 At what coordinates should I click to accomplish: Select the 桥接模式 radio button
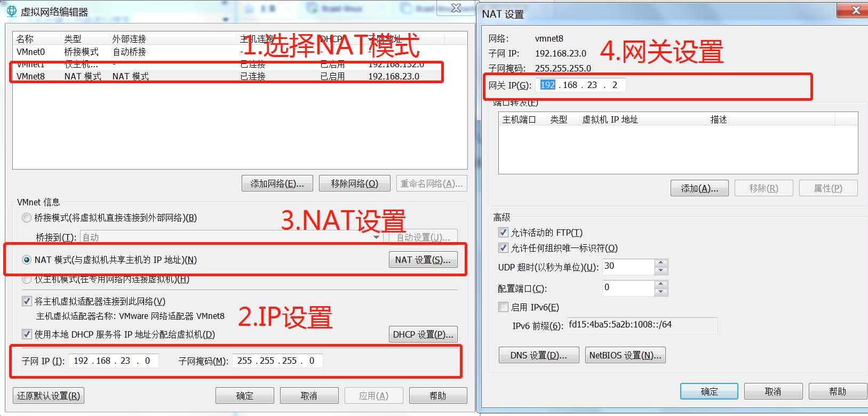pyautogui.click(x=26, y=218)
